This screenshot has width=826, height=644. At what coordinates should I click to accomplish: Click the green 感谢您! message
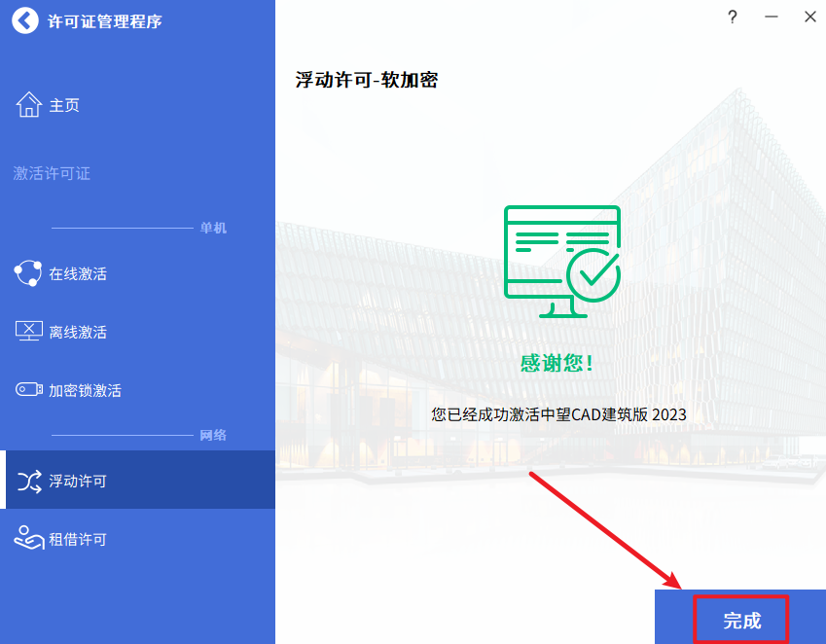click(x=557, y=364)
